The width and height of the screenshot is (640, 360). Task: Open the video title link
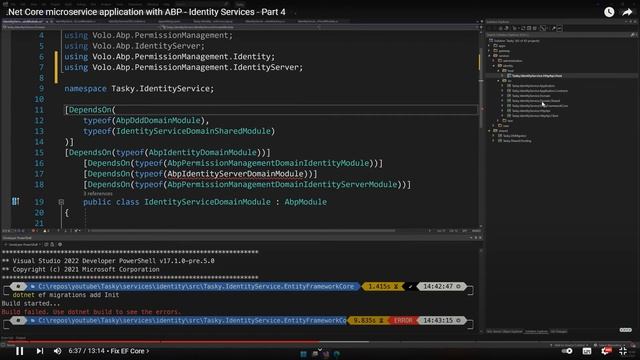point(146,12)
